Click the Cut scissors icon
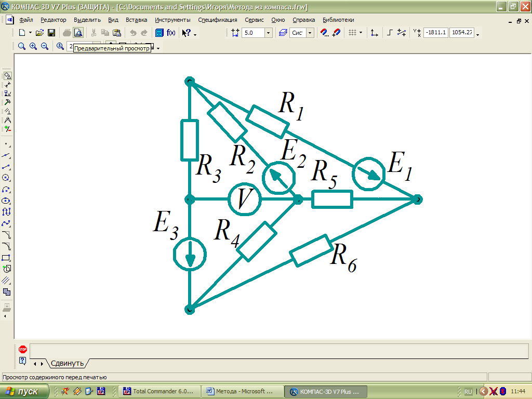 94,33
